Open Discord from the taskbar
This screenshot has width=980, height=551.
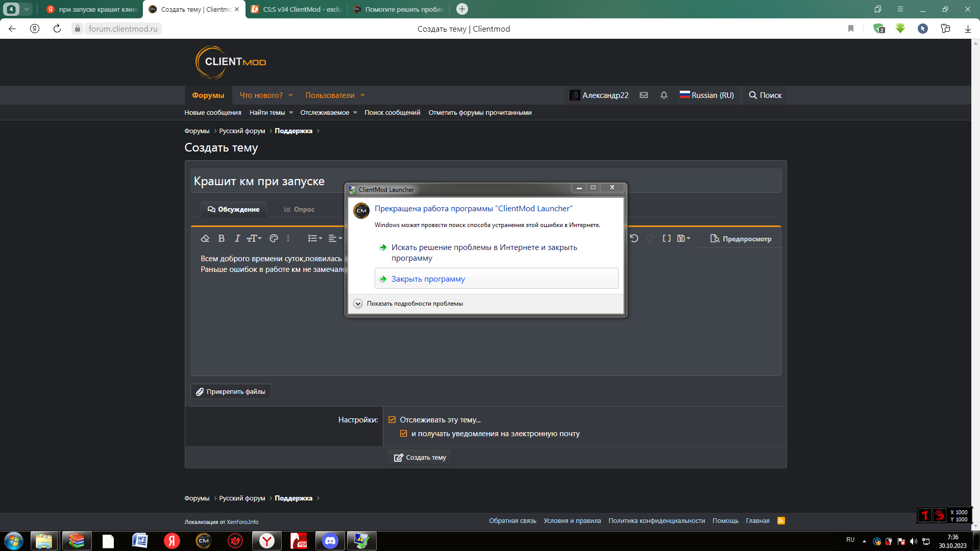pos(330,541)
